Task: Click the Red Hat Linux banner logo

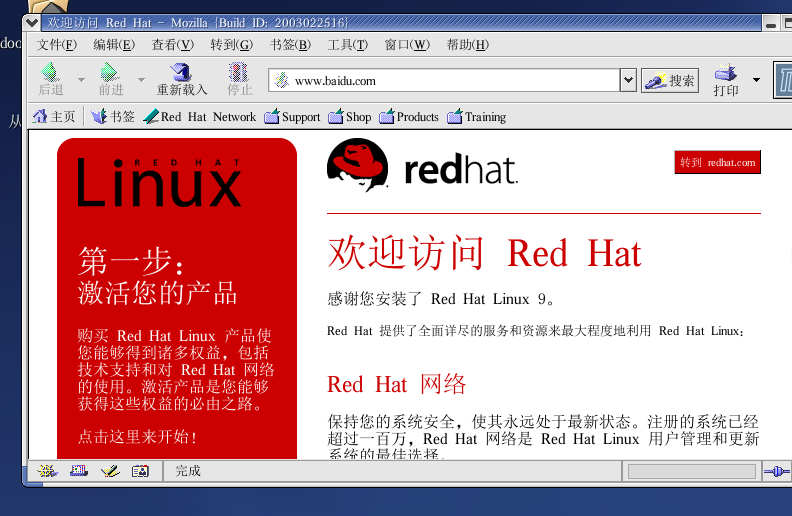Action: coord(159,182)
